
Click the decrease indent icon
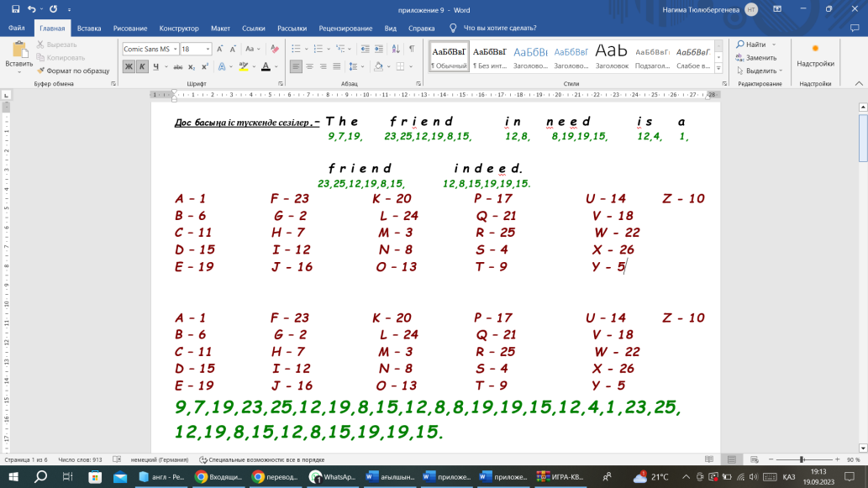click(x=365, y=49)
